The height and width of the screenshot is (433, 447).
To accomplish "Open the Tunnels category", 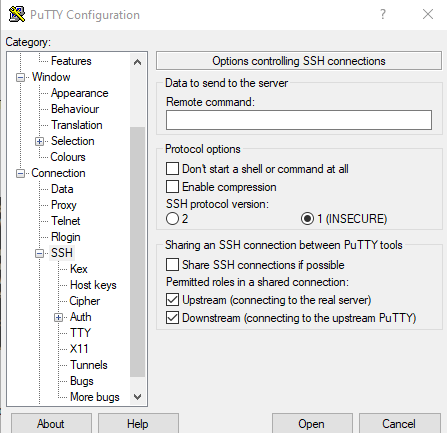I will [x=89, y=365].
